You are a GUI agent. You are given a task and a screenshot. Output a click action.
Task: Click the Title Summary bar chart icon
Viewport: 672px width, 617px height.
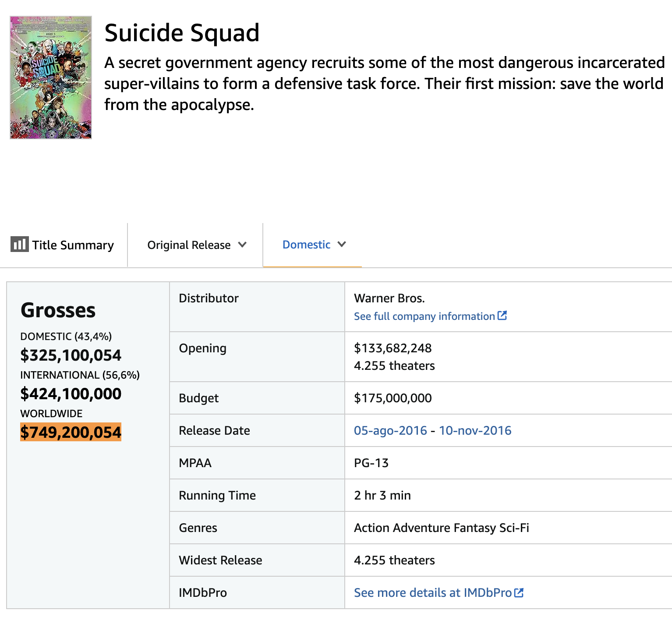coord(19,244)
